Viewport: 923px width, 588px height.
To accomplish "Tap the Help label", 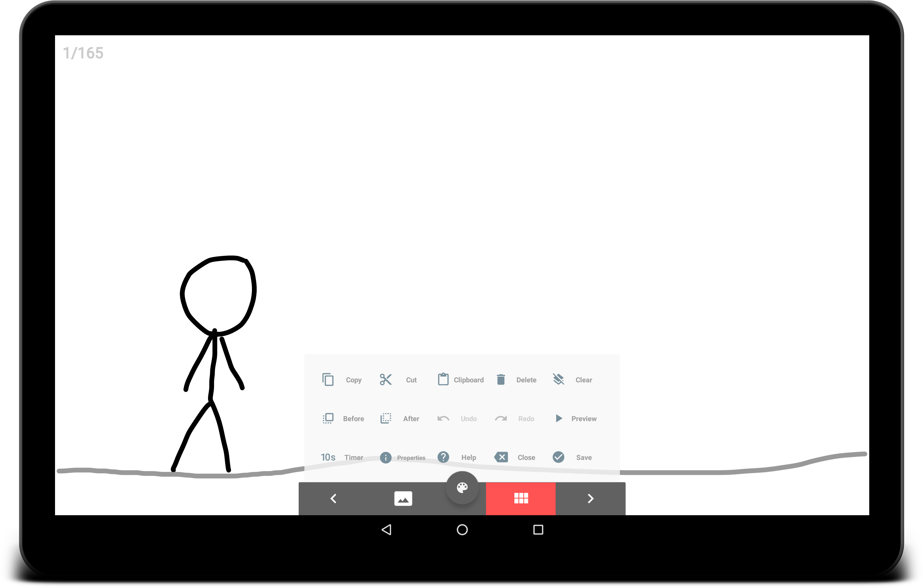I will [468, 457].
